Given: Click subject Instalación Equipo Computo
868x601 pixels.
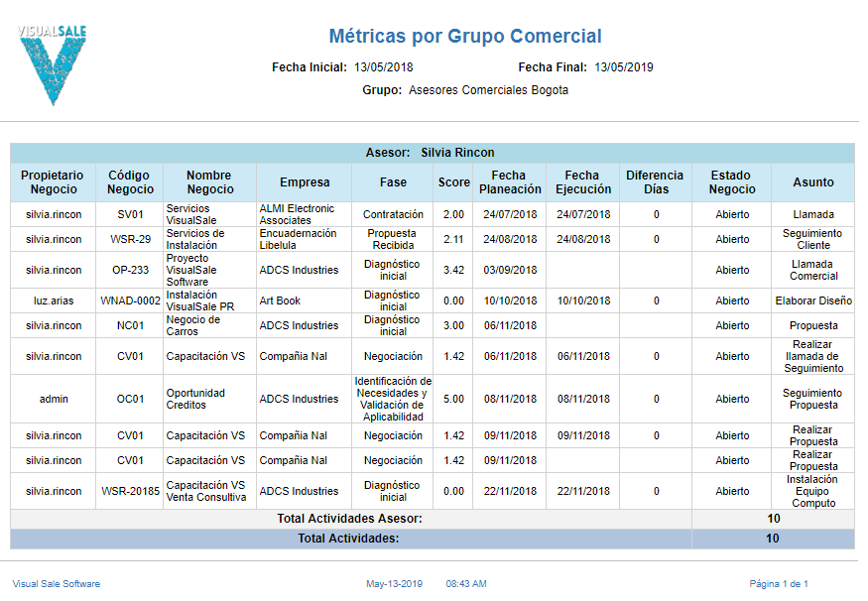Looking at the screenshot, I should 812,492.
